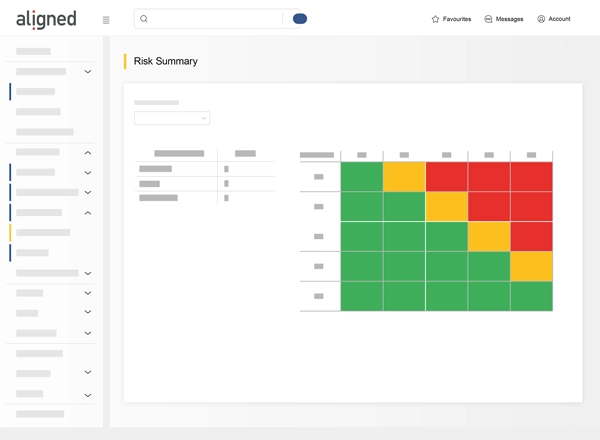600x440 pixels.
Task: Click the blue search submit button
Action: 300,19
